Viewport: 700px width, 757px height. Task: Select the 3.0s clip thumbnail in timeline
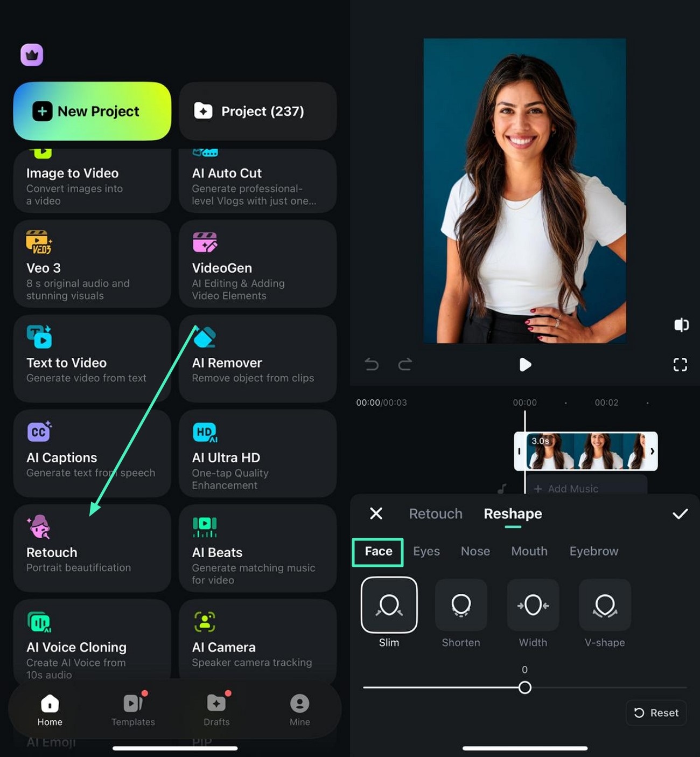[586, 451]
